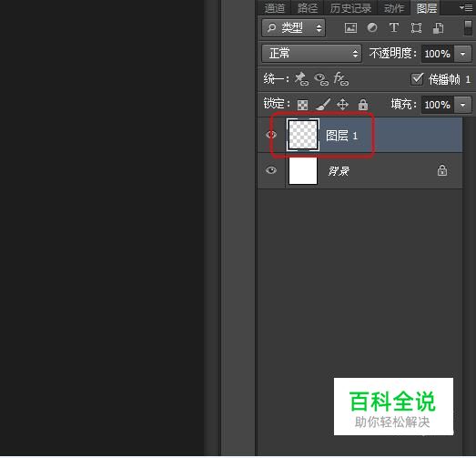The width and height of the screenshot is (476, 458).
Task: Select the 图层 tab
Action: coord(427,8)
